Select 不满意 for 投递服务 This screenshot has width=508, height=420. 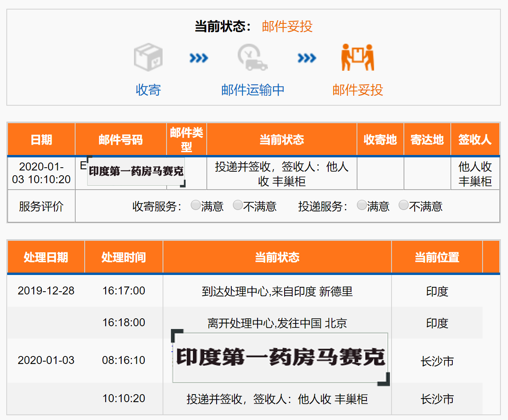pos(403,205)
